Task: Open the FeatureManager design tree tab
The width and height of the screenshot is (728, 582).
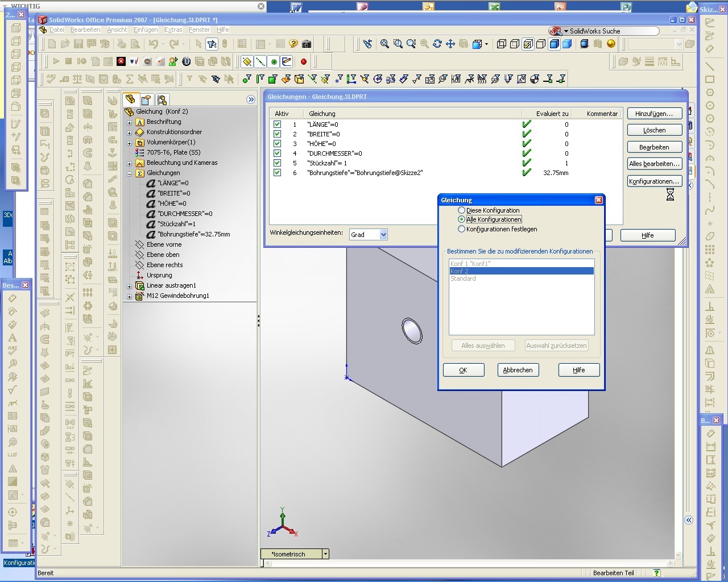Action: pyautogui.click(x=130, y=99)
